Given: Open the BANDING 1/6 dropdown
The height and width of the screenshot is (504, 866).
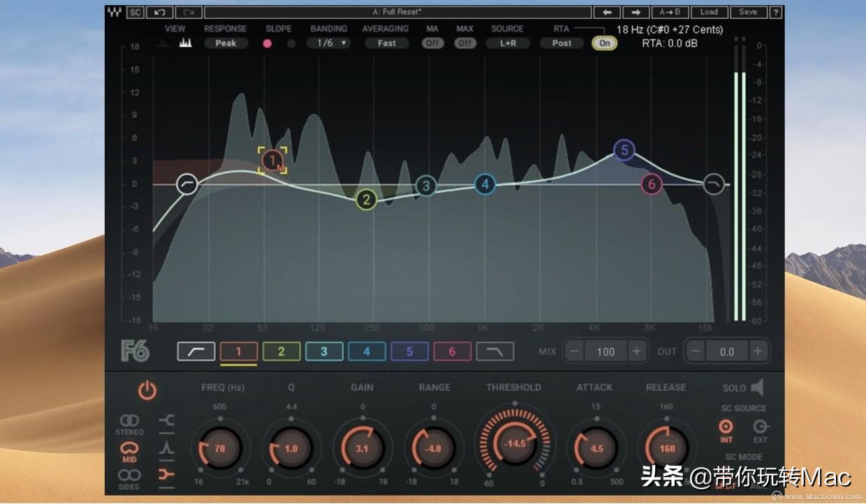Looking at the screenshot, I should (328, 43).
